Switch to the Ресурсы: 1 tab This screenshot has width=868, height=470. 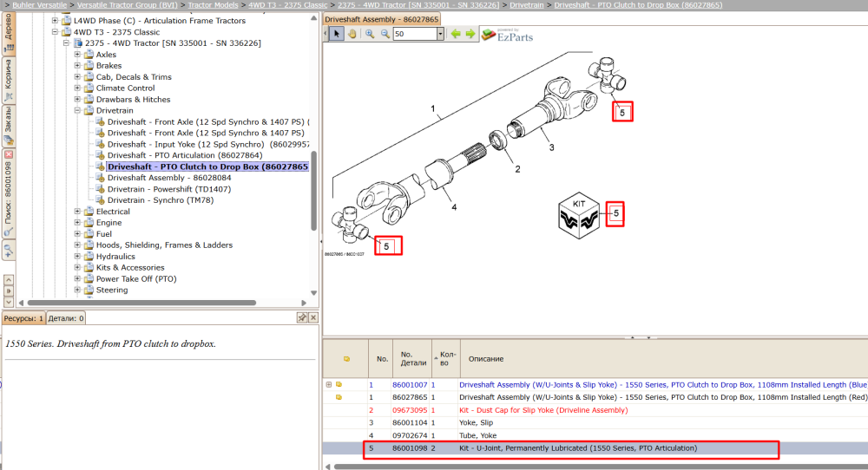(23, 318)
